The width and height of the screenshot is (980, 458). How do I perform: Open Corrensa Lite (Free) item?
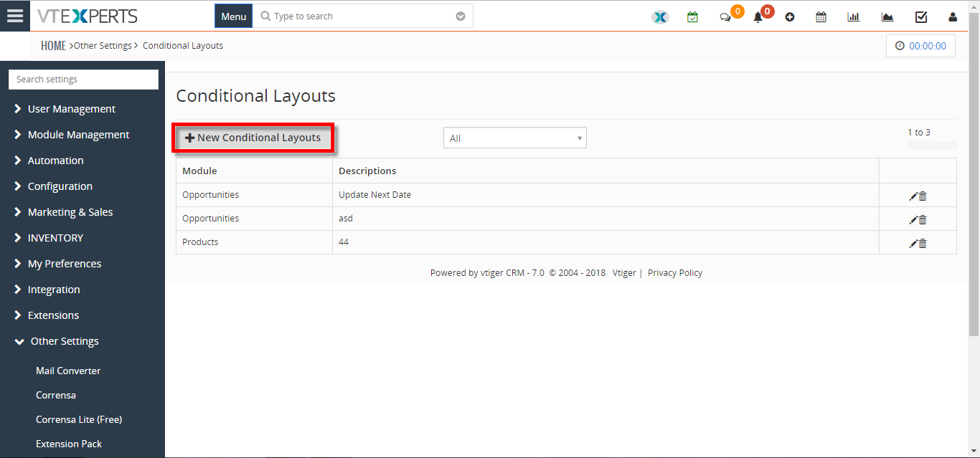[79, 419]
